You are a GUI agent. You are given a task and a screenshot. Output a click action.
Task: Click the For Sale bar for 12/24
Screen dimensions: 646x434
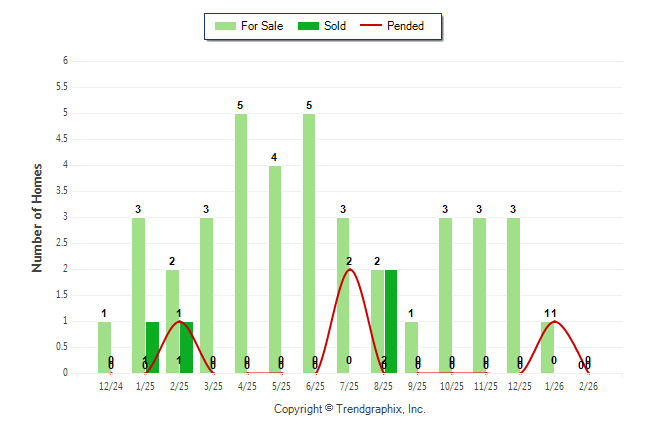[x=105, y=347]
